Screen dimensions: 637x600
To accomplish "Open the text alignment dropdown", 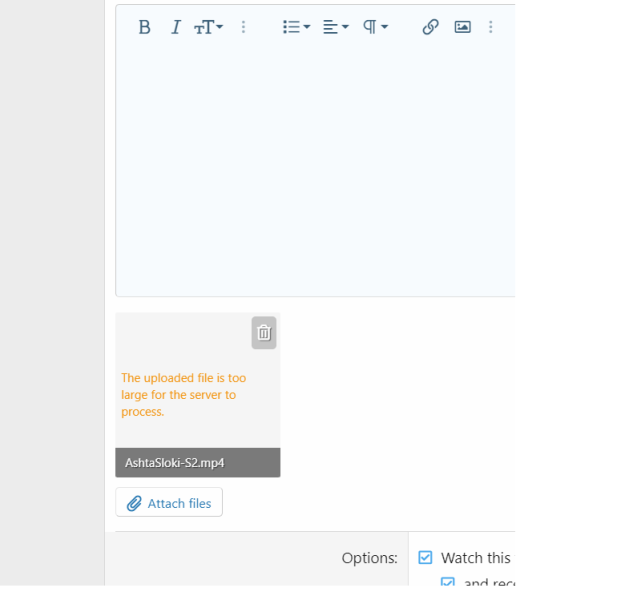I will (335, 27).
